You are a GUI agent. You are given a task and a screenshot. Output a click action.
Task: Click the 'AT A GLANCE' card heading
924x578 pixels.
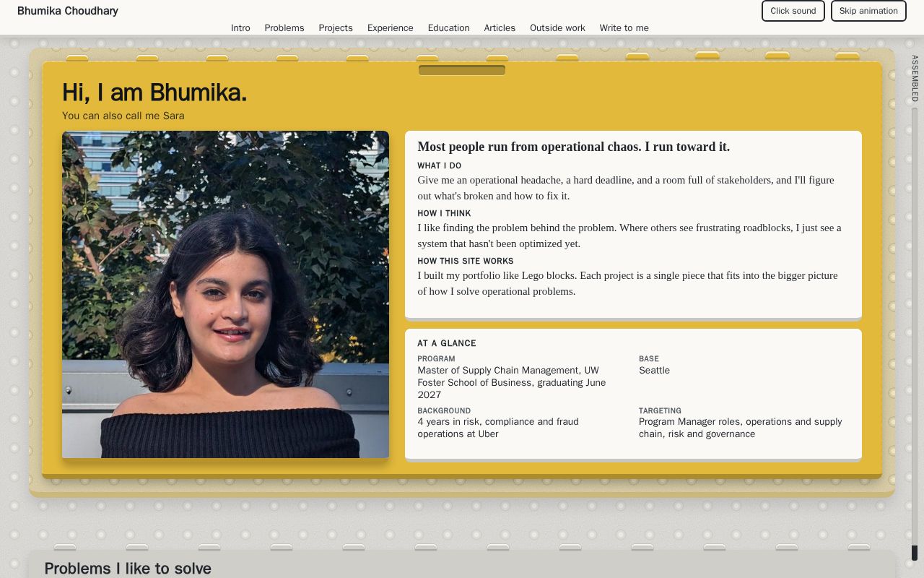pyautogui.click(x=447, y=343)
